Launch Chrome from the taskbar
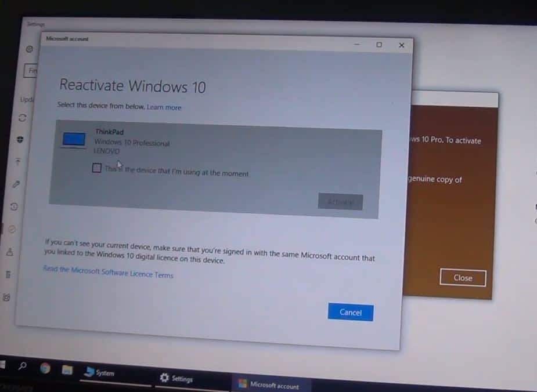 pyautogui.click(x=45, y=368)
